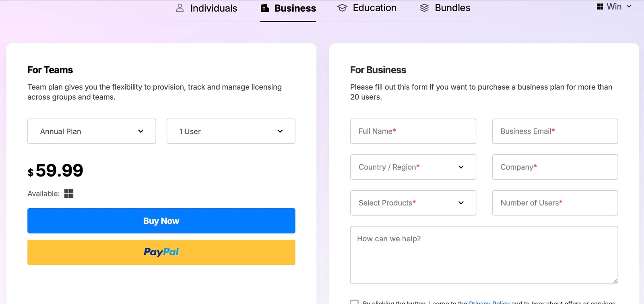Pay with the yellow PayPal button

(161, 252)
